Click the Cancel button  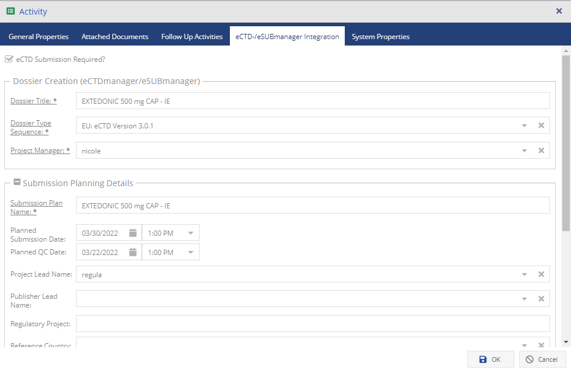point(542,359)
